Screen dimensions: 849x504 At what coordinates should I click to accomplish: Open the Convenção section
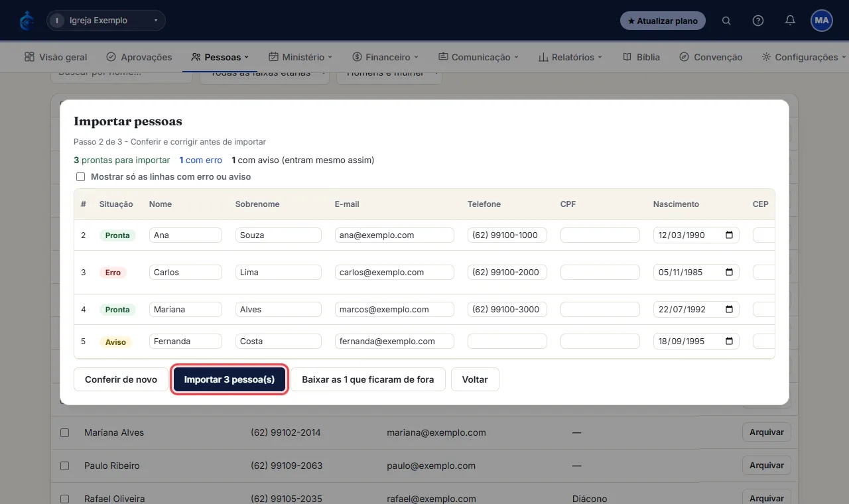pos(711,57)
